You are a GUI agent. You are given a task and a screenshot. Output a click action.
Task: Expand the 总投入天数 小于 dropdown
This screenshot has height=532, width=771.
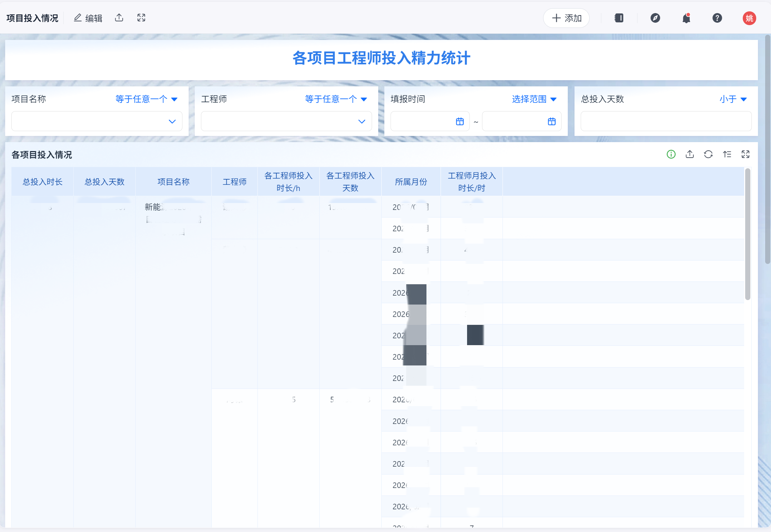tap(733, 99)
